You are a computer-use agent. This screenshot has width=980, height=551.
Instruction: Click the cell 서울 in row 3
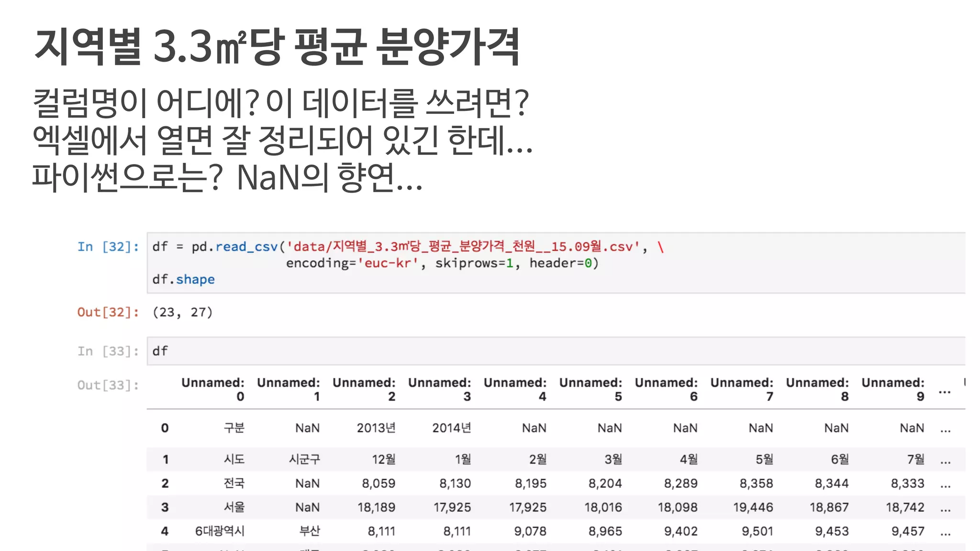[x=234, y=507]
